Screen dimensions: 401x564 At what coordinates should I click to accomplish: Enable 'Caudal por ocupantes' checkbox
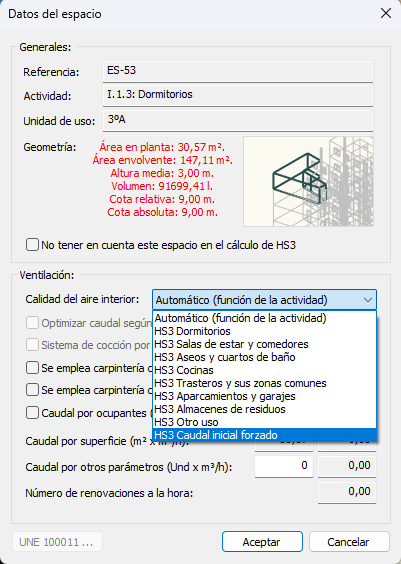[32, 413]
